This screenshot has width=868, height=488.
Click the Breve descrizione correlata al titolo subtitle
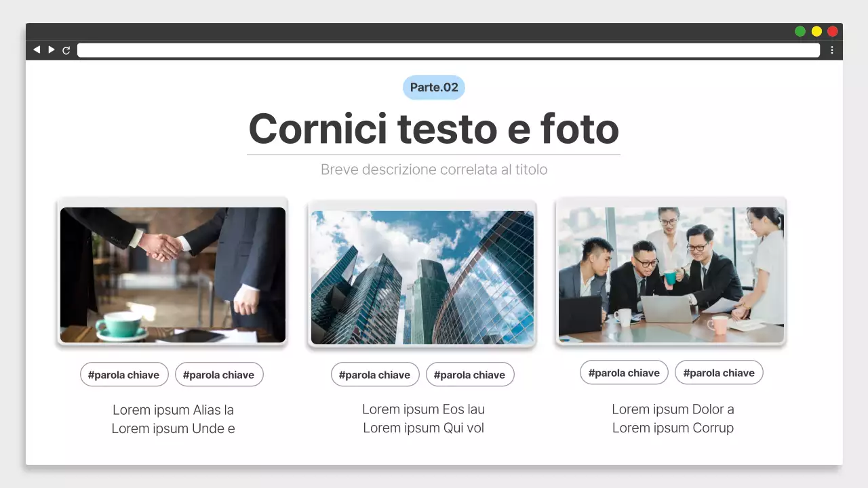(x=434, y=169)
